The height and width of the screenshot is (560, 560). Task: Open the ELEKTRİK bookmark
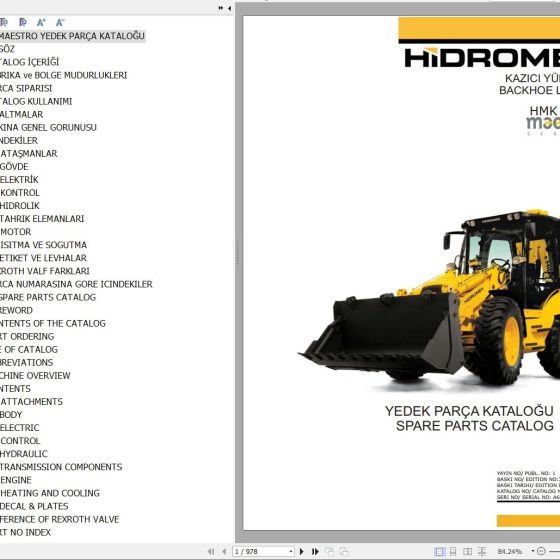click(x=19, y=180)
